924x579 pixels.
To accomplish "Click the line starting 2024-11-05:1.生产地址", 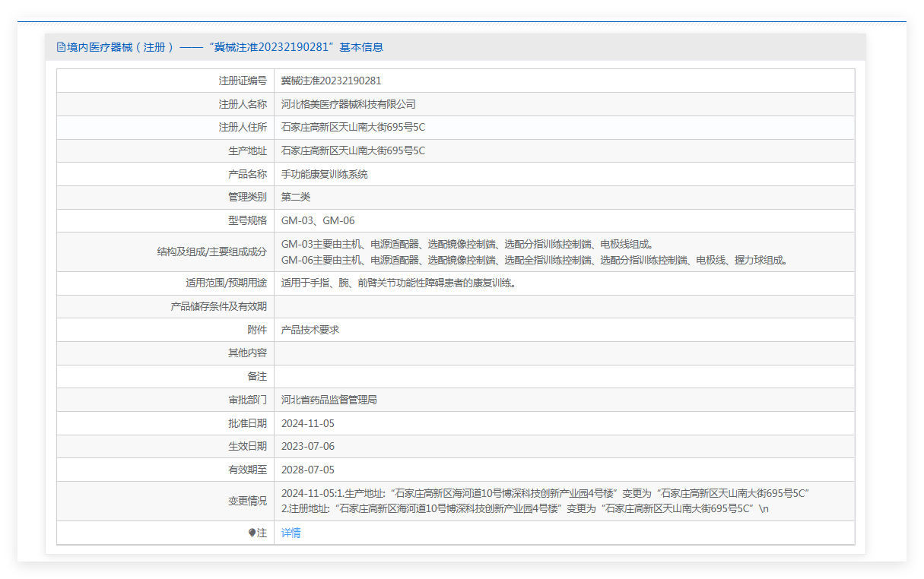I will click(x=546, y=494).
